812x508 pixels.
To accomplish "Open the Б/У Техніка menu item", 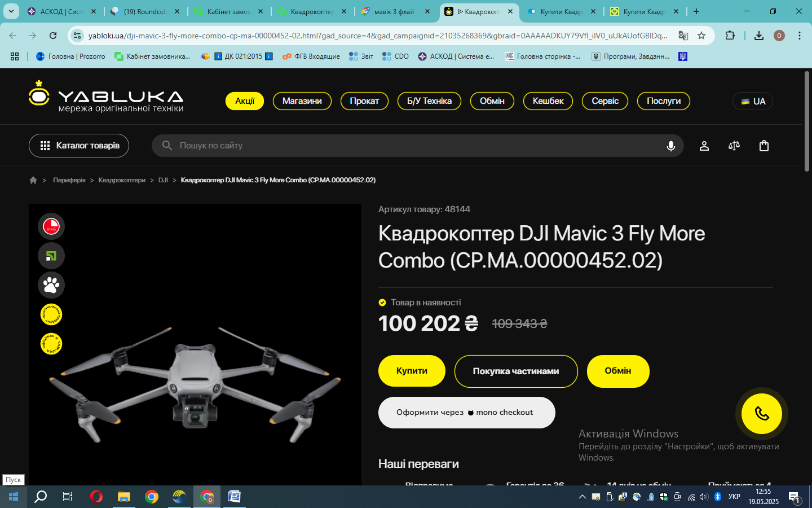I will coord(429,101).
